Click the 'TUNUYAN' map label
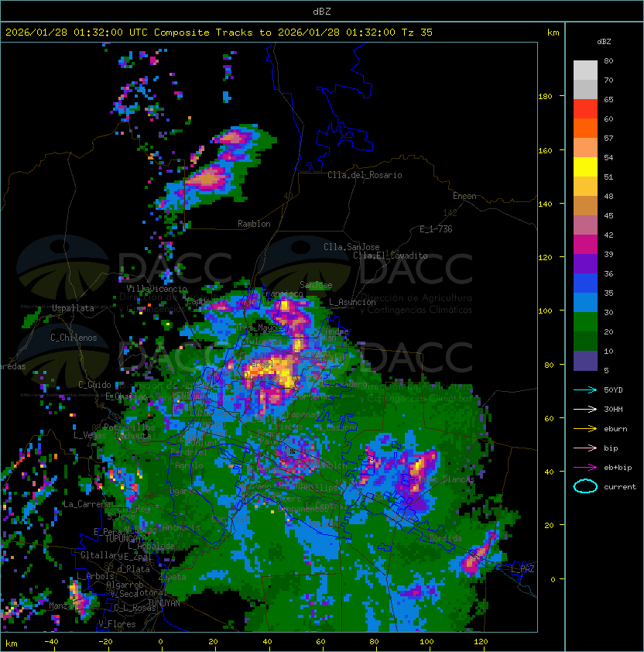Viewport: 644px width, 652px height. click(x=164, y=603)
